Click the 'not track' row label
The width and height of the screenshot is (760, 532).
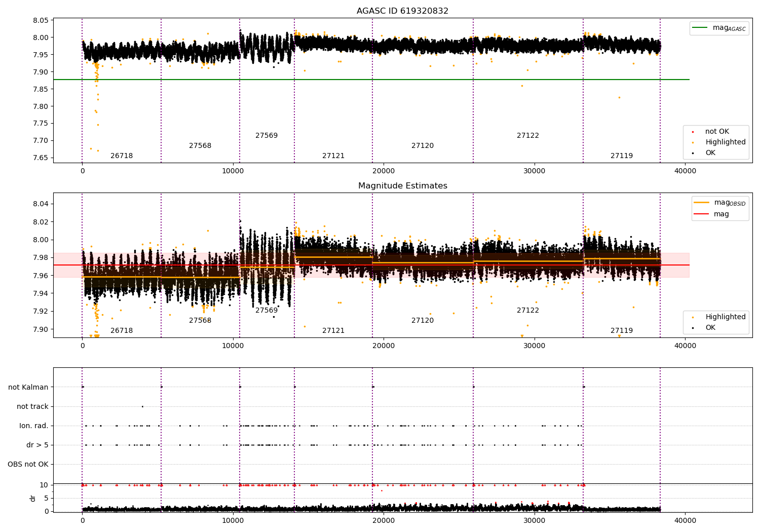[32, 407]
